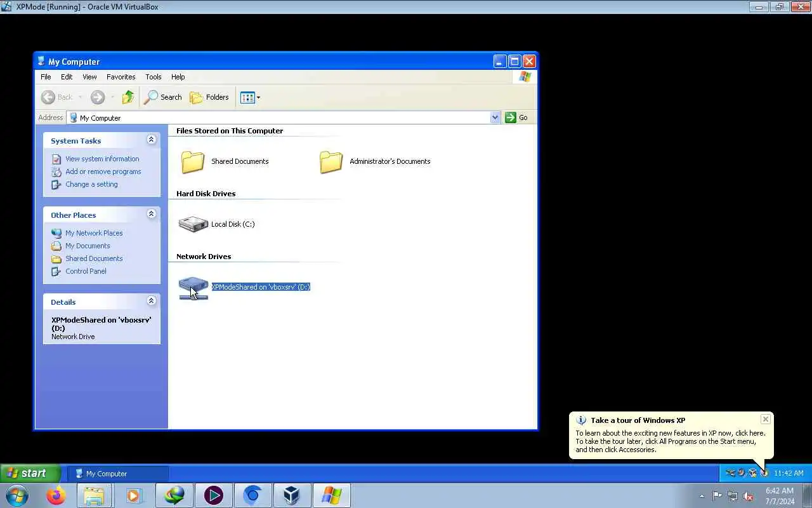Click the XP tray clock
The image size is (812, 508).
point(789,473)
